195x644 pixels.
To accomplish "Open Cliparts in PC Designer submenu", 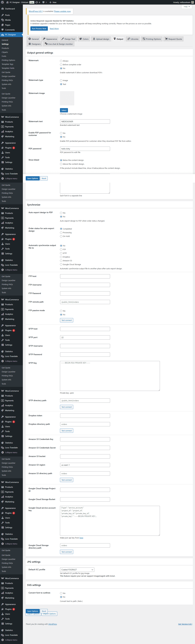I will point(5,52).
